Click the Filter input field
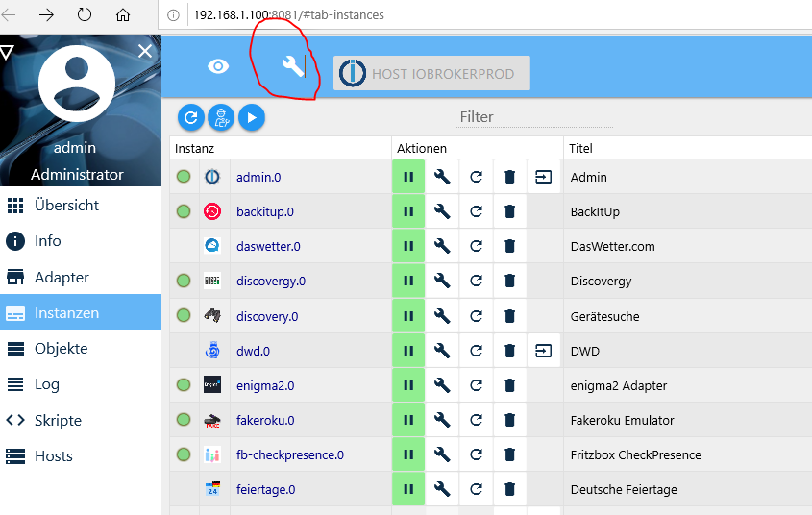This screenshot has height=515, width=812. click(x=533, y=117)
